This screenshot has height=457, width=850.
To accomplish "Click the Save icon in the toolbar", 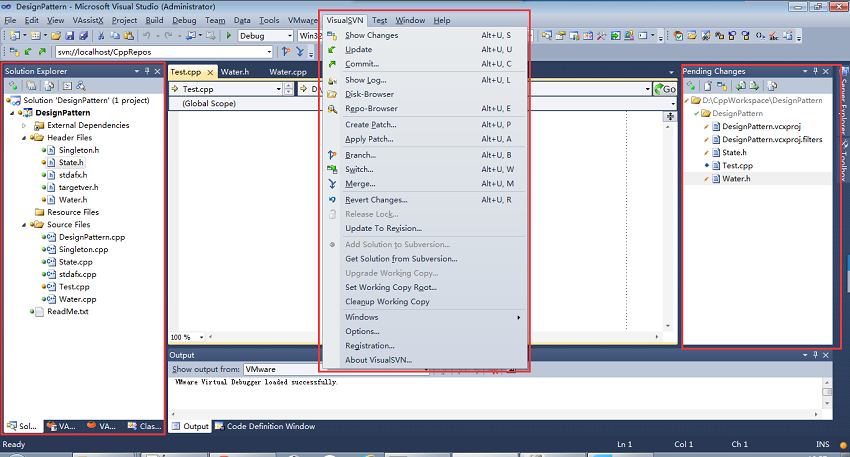I will (x=69, y=36).
